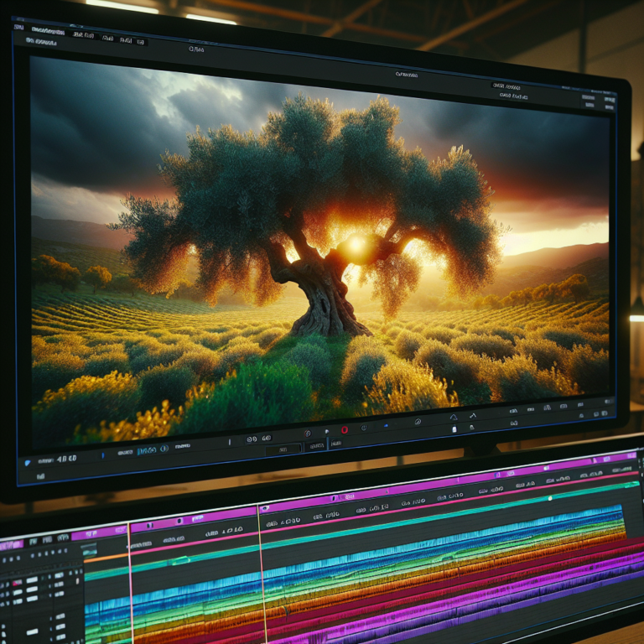The image size is (644, 644).
Task: Toggle the pink indicator in the timeline track header
Action: coord(17,583)
